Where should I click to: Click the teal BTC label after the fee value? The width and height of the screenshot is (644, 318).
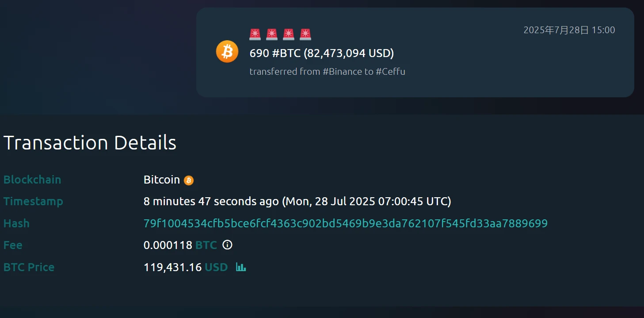pos(206,245)
